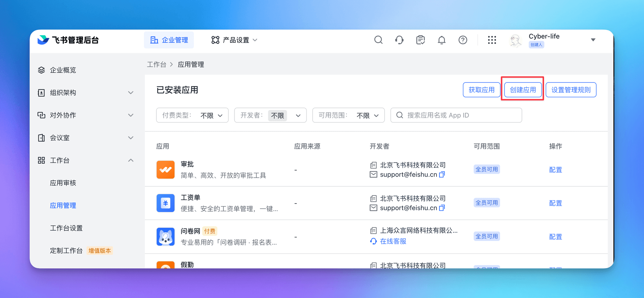Open the 产品设置 dropdown arrow
This screenshot has height=298, width=644.
[255, 40]
